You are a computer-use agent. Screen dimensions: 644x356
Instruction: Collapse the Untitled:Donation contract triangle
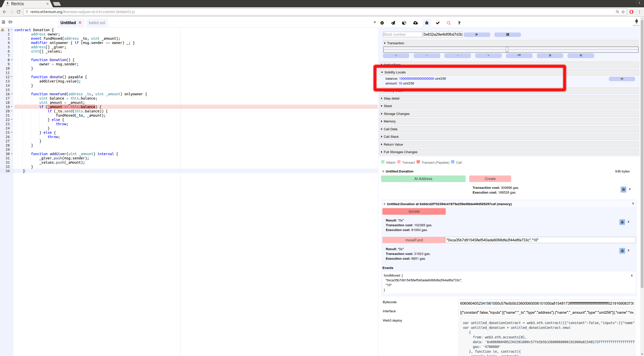[383, 171]
